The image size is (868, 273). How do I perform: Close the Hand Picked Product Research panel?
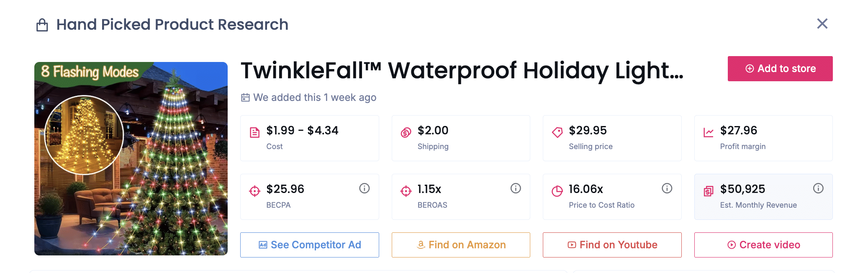(822, 24)
